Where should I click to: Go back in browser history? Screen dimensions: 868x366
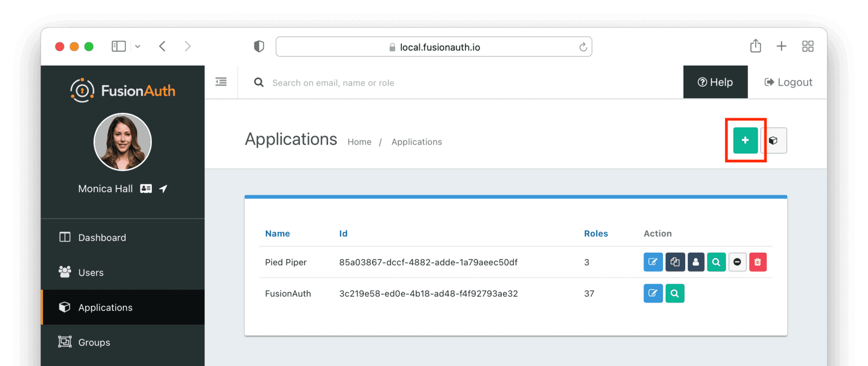click(162, 47)
